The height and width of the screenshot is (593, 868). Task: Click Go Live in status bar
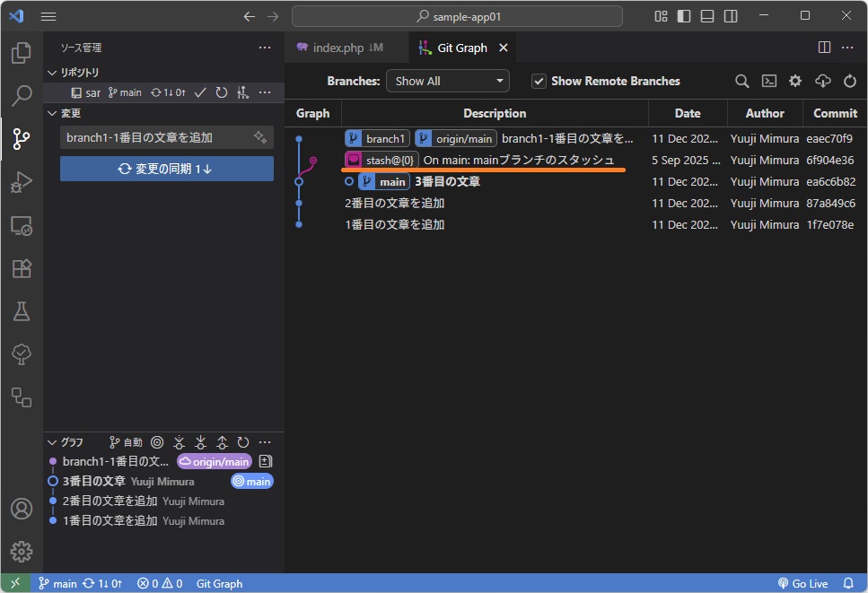(802, 584)
